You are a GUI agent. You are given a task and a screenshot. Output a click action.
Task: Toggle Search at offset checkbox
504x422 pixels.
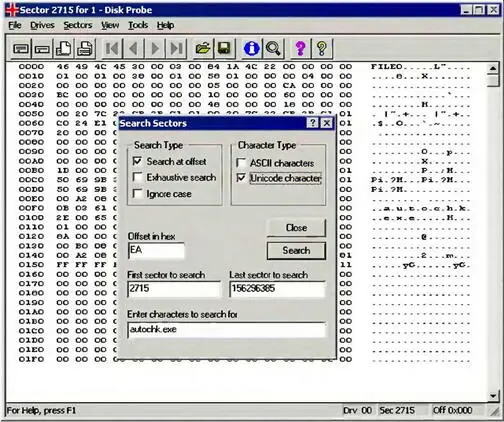click(x=137, y=161)
